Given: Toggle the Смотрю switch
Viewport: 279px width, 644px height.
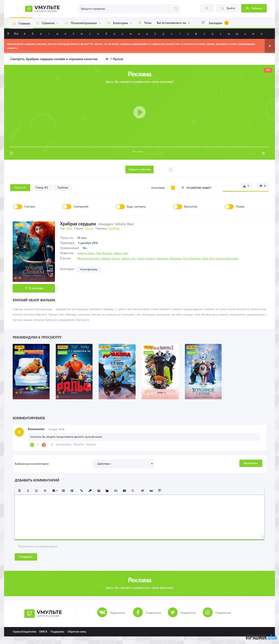Looking at the screenshot, I should click(x=18, y=206).
